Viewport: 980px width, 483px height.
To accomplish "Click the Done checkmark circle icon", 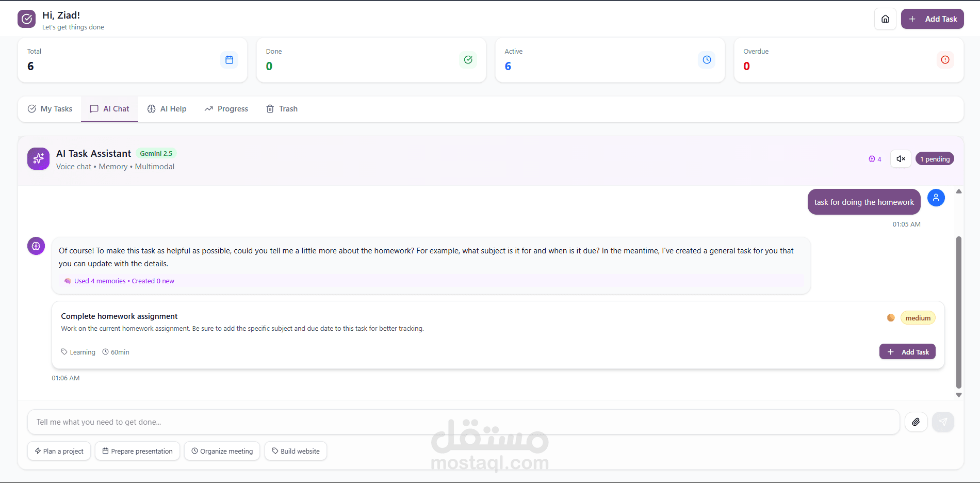I will [x=468, y=60].
